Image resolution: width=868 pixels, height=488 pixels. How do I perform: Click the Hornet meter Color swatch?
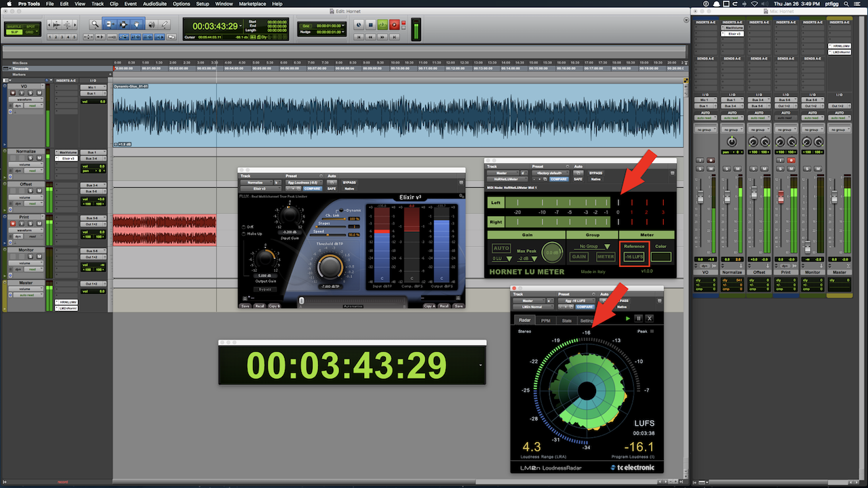660,257
